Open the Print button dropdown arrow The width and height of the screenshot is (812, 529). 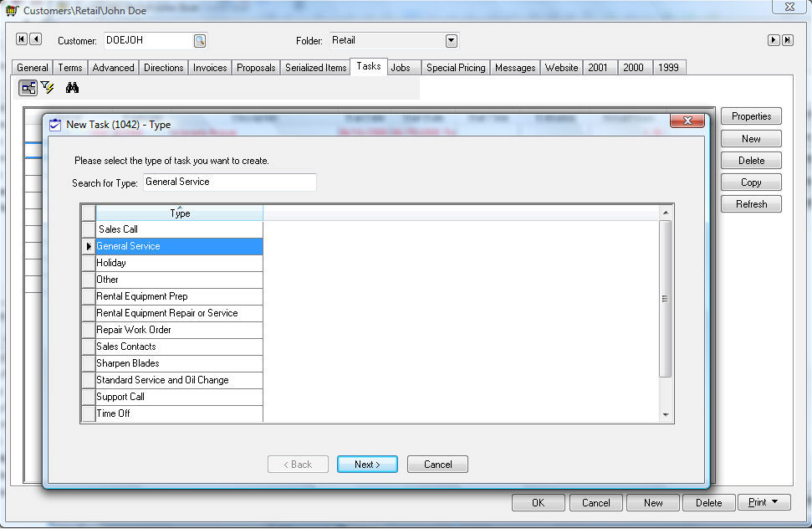point(774,502)
